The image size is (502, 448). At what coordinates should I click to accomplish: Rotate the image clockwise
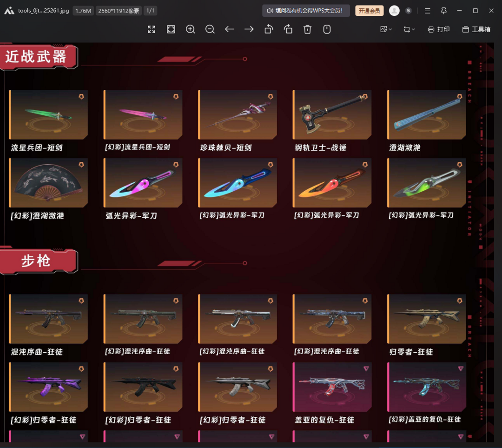coord(288,29)
